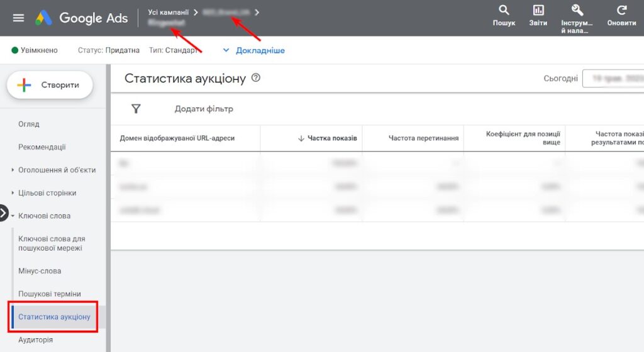644x352 pixels.
Task: Expand Оголошення й об'єкти section
Action: coord(57,170)
